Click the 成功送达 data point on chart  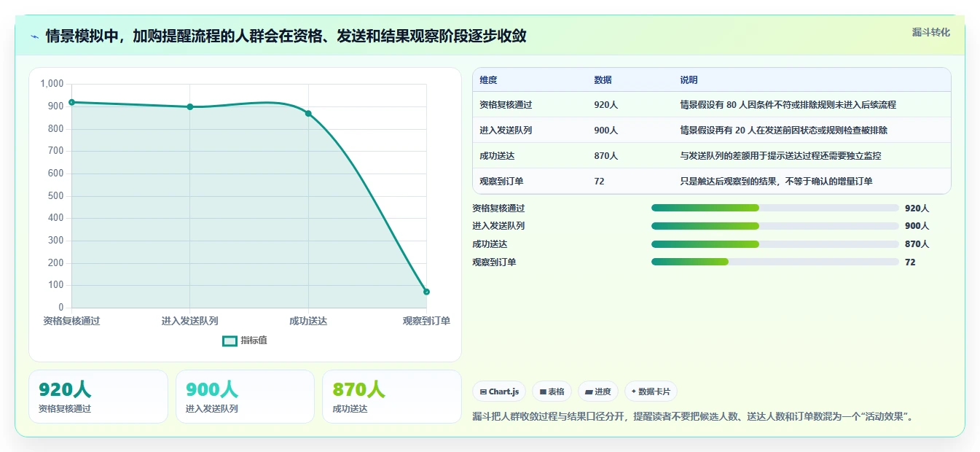308,113
